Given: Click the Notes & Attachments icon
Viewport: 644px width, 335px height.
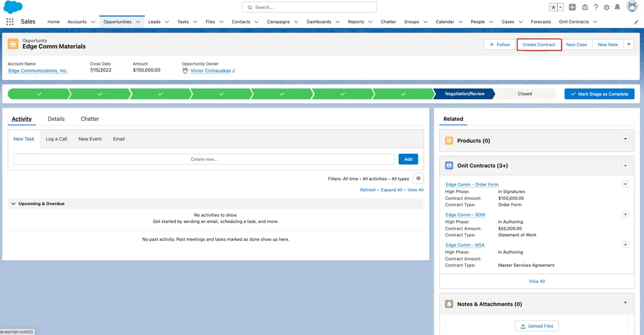Looking at the screenshot, I should (449, 304).
